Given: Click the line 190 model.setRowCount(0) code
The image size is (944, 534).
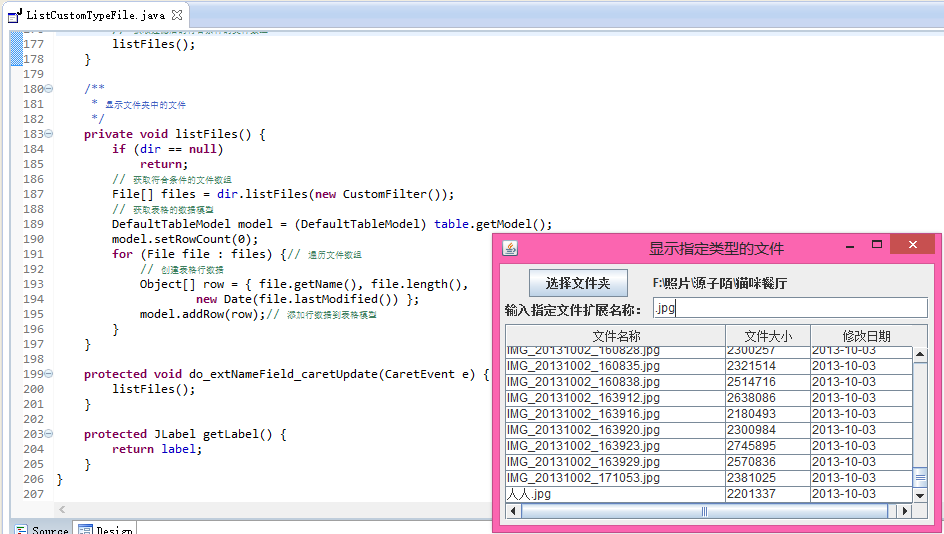Looking at the screenshot, I should (185, 239).
